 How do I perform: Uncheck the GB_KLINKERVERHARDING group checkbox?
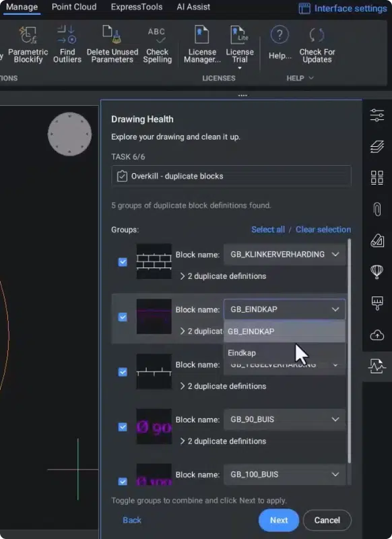[x=123, y=262]
